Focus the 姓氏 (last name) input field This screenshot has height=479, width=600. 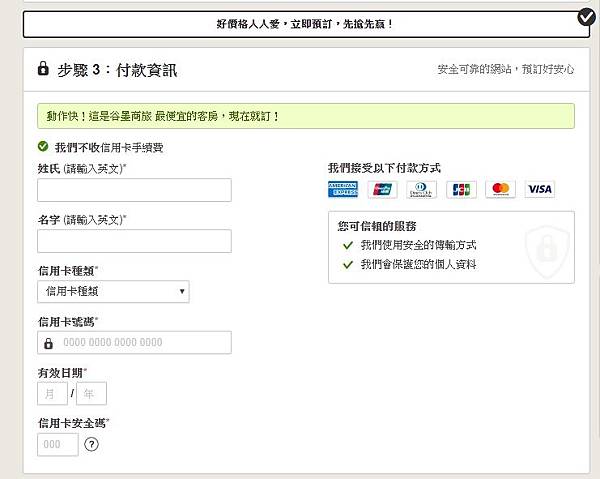point(134,190)
